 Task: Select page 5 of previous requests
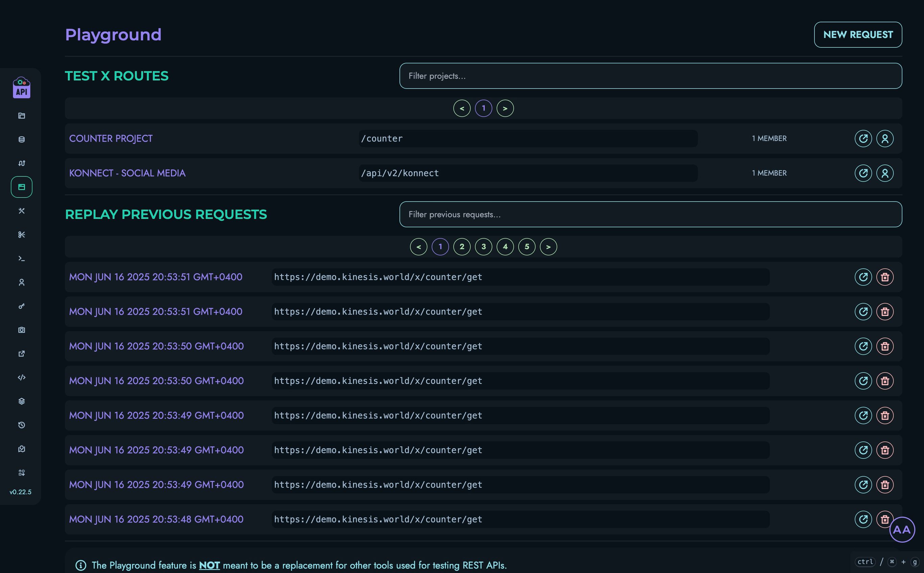[x=526, y=247]
